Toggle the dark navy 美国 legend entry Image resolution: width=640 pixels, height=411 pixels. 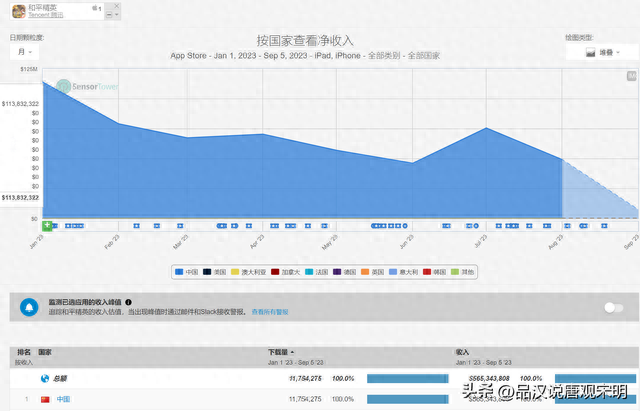214,272
